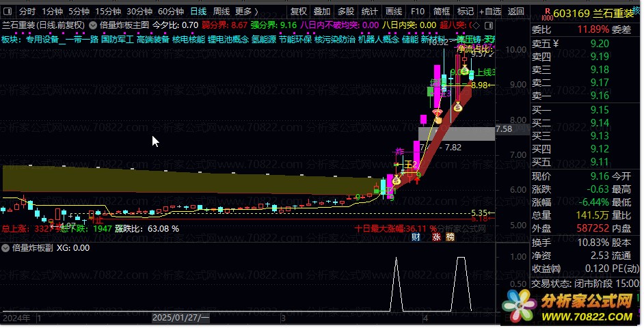The height and width of the screenshot is (328, 644).
Task: Click the 换手 10.83% value
Action: pyautogui.click(x=593, y=243)
